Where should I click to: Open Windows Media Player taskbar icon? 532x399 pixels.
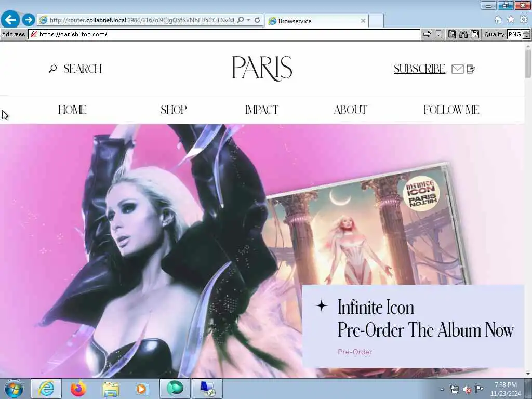click(142, 389)
